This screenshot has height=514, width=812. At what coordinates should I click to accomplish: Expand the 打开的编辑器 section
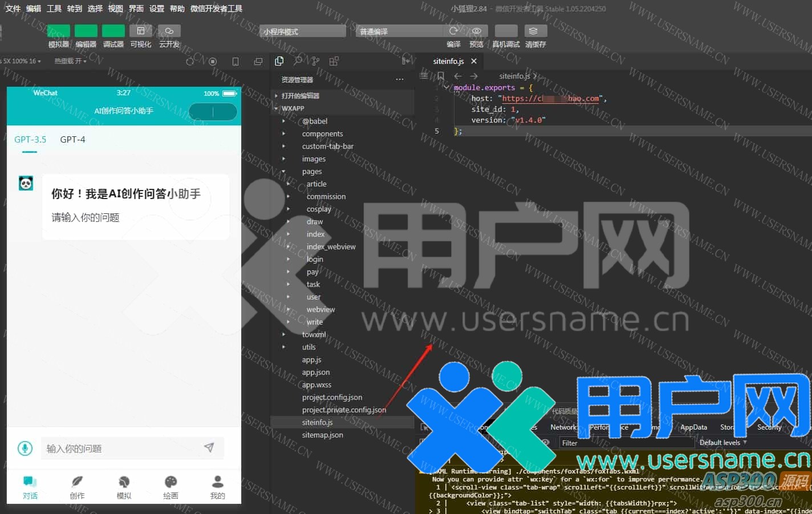click(x=342, y=95)
